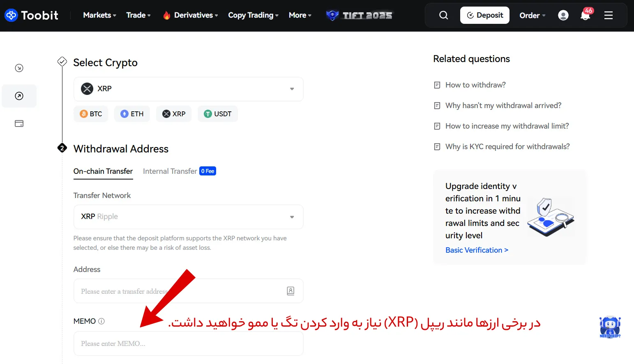Open the Select Crypto XRP dropdown
Image resolution: width=634 pixels, height=364 pixels.
coord(189,89)
